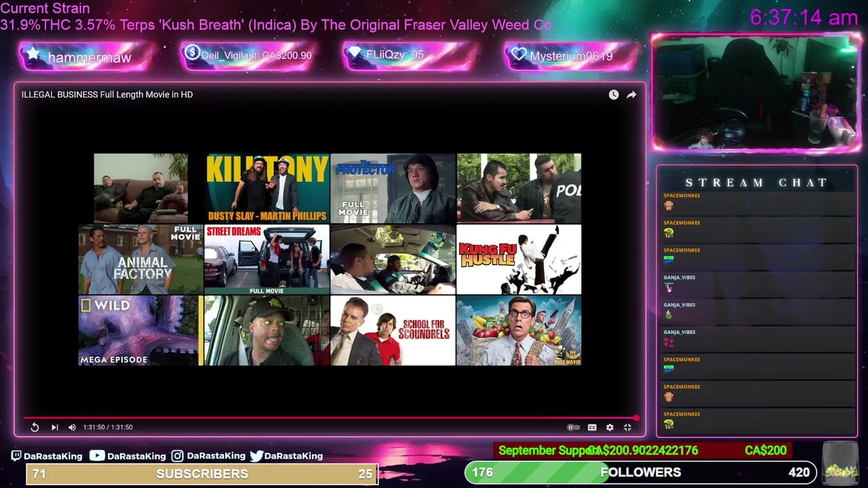Exit full screen mode
Image resolution: width=868 pixels, height=488 pixels.
pos(627,427)
